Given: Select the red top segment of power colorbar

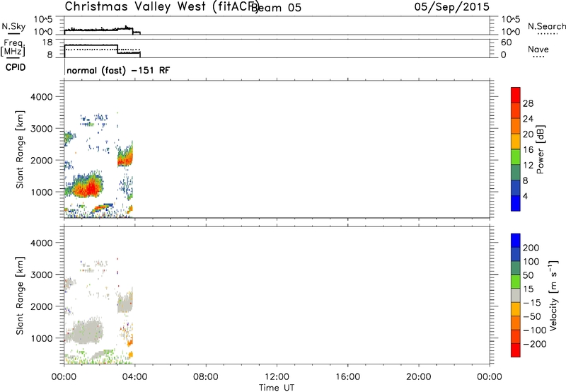Looking at the screenshot, I should [x=516, y=95].
